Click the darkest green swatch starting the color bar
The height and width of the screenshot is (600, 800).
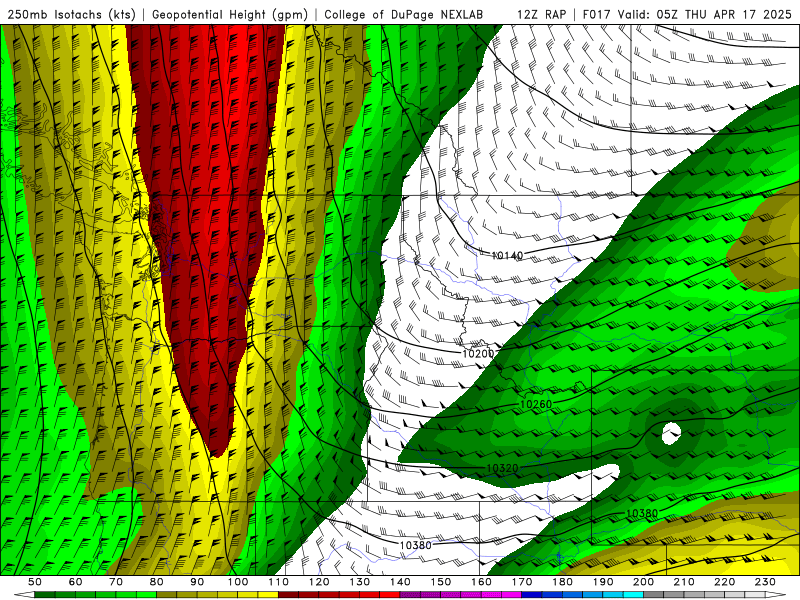tap(45, 595)
